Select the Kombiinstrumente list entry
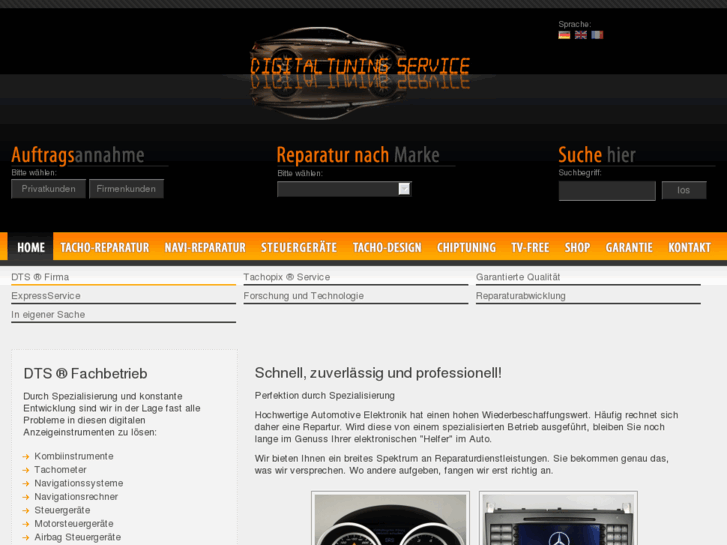 tap(74, 456)
